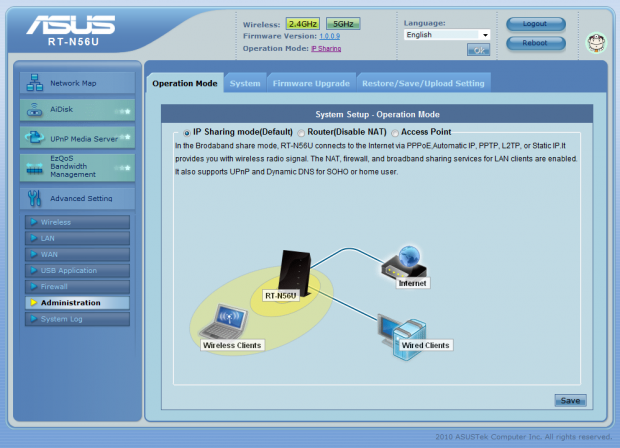Switch to the Operation Mode tab
This screenshot has height=448, width=620.
coord(185,83)
